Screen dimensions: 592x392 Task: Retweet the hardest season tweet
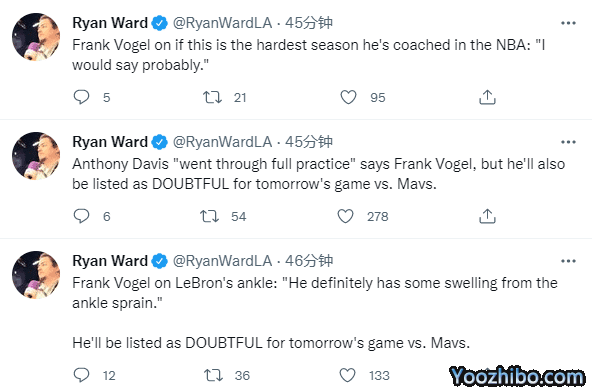coord(212,97)
